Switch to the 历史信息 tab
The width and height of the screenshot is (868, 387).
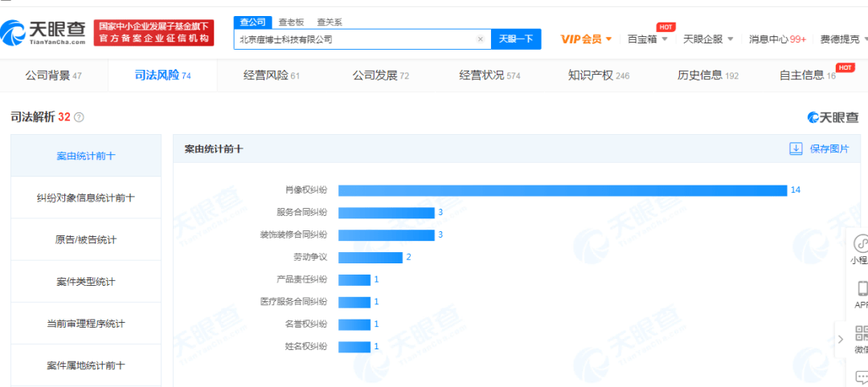tap(707, 75)
